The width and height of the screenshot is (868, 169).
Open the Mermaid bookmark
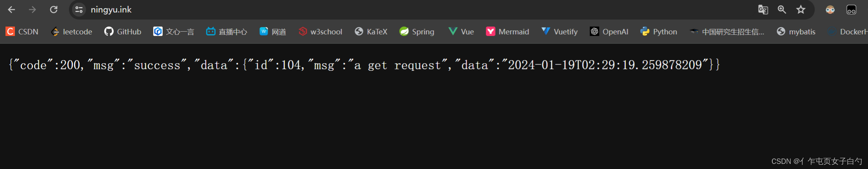coord(508,32)
